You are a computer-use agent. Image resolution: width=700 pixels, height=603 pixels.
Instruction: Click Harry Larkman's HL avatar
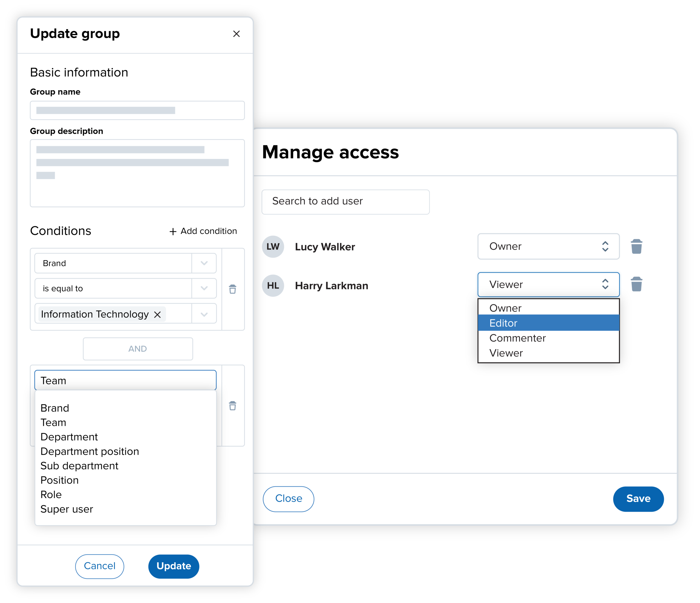click(x=273, y=285)
